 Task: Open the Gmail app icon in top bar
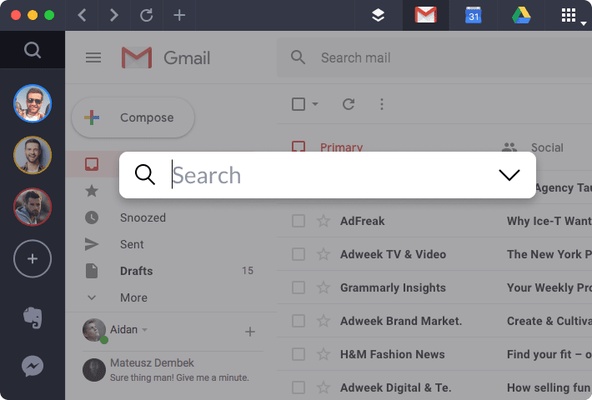point(426,15)
